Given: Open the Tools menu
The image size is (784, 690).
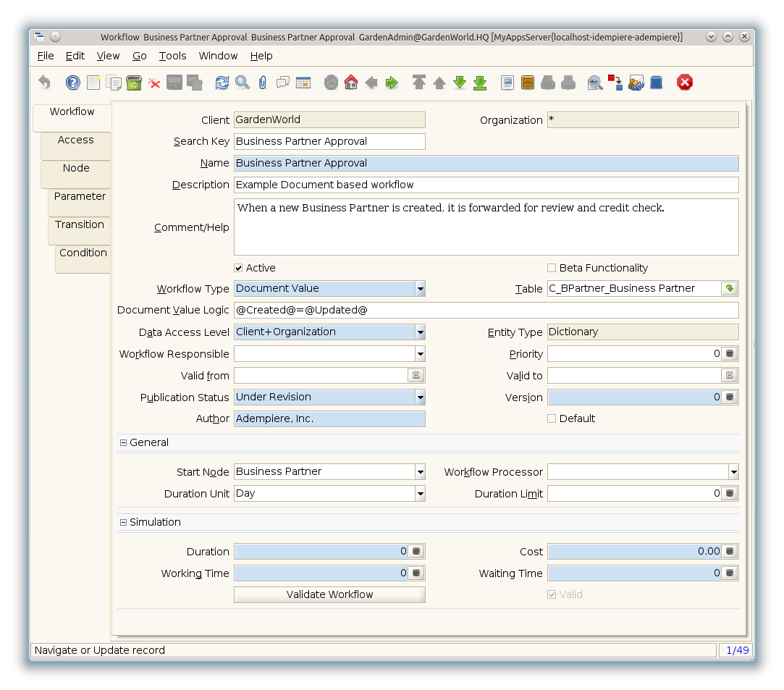Looking at the screenshot, I should click(x=172, y=56).
